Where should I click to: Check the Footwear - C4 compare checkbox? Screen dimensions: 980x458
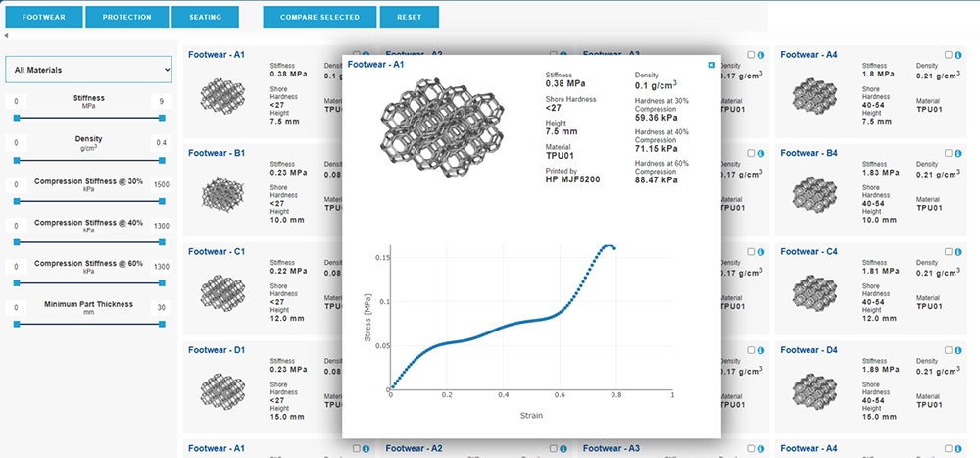click(949, 252)
